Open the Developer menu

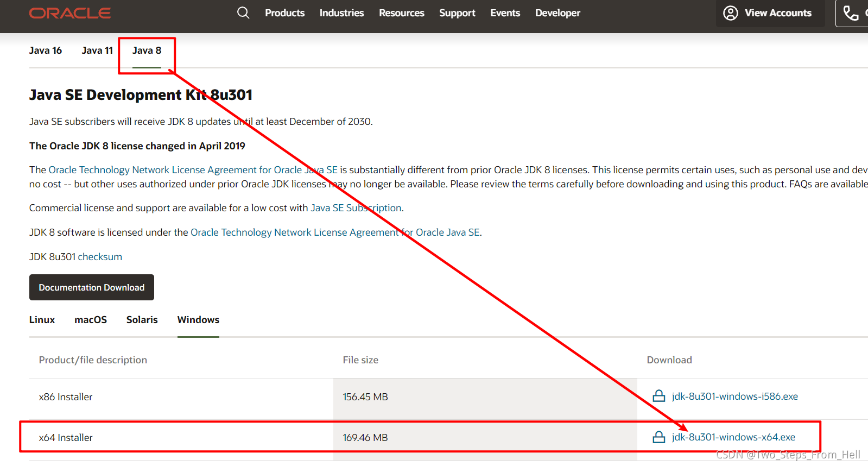pos(557,13)
